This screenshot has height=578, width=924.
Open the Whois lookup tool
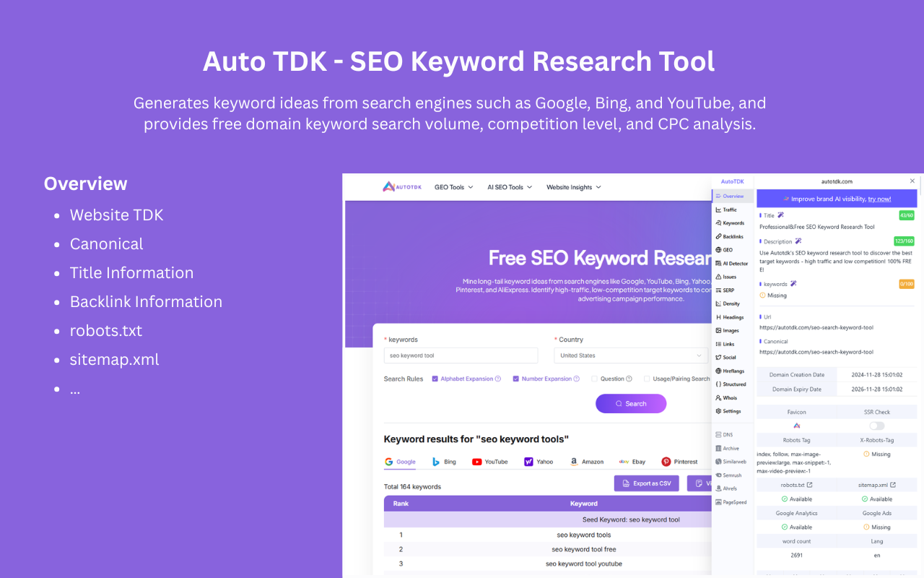point(731,397)
